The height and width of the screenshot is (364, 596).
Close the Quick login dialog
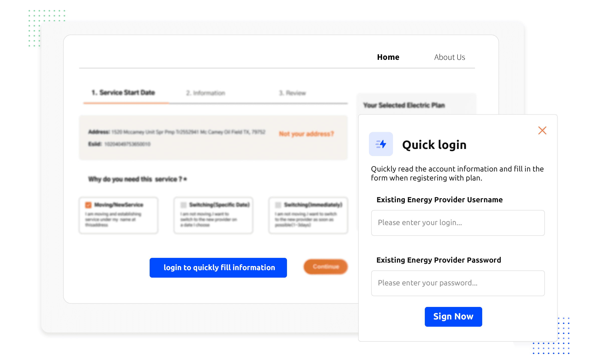(x=542, y=130)
